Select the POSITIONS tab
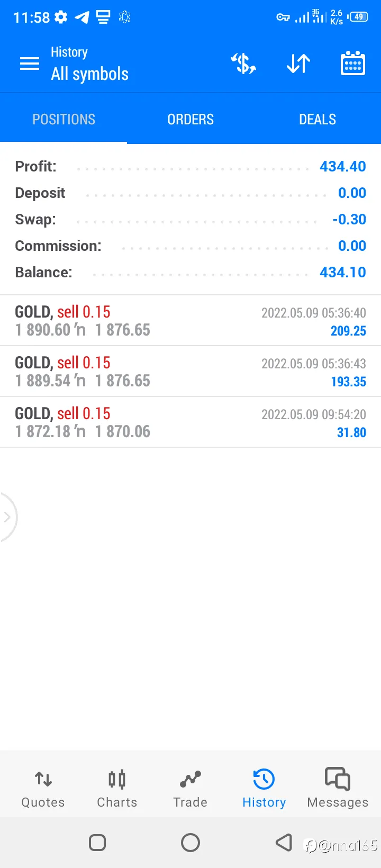381x868 pixels. (63, 119)
